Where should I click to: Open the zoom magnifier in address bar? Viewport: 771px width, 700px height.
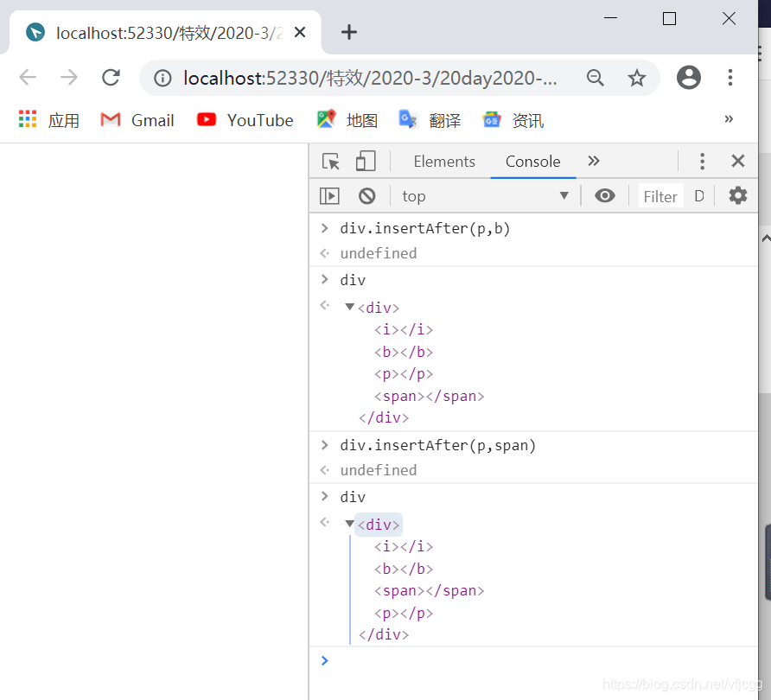595,77
